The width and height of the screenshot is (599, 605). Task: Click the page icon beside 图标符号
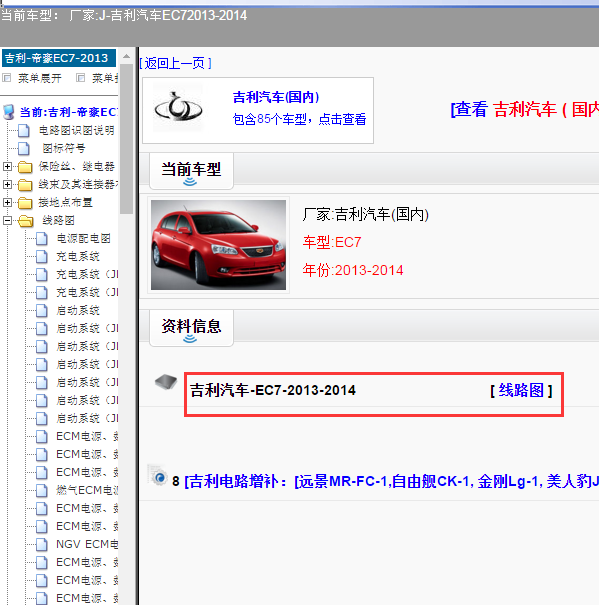click(24, 149)
